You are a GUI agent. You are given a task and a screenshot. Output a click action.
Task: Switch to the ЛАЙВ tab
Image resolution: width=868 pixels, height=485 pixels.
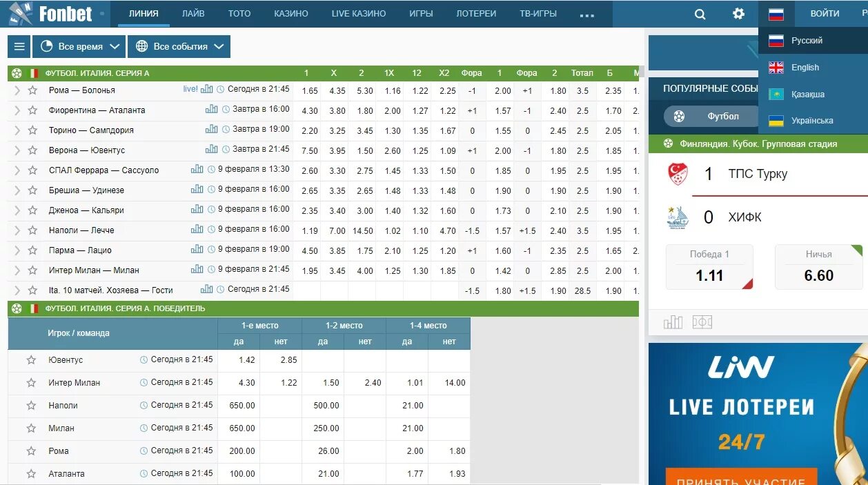click(x=193, y=13)
